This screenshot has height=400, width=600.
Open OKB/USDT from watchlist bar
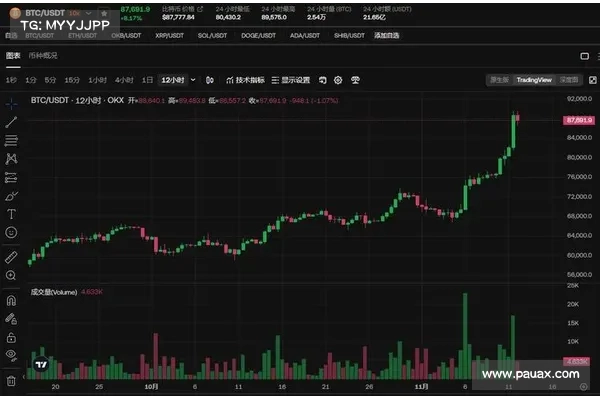click(x=126, y=36)
